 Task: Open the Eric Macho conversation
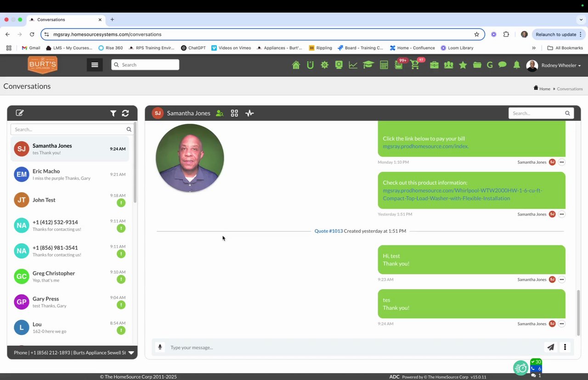coord(70,174)
